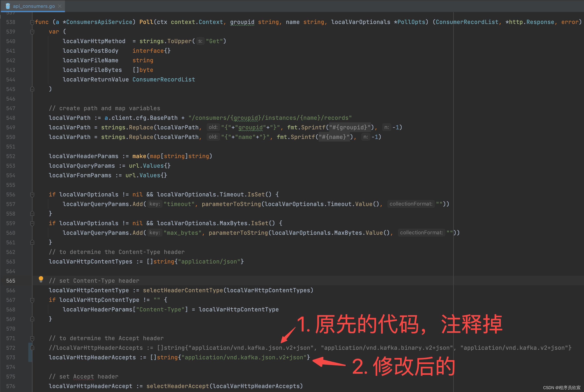Click the "max_bytes" string key
Viewport: 584px width, 392px height.
point(183,233)
